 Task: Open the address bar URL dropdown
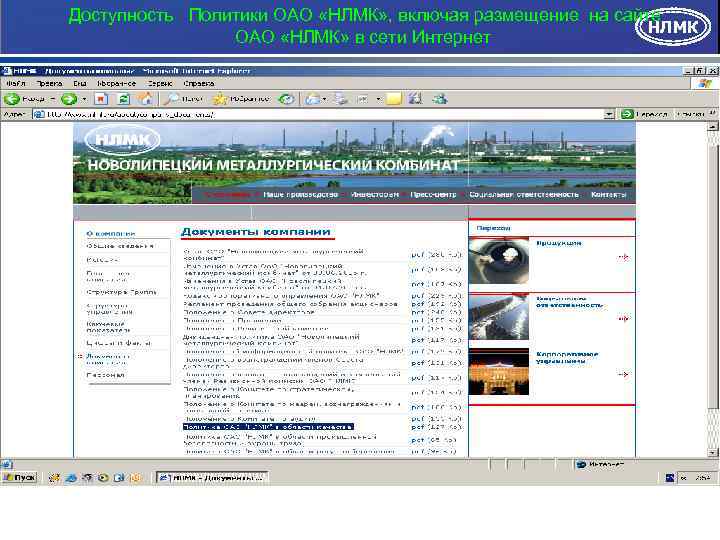(x=609, y=114)
